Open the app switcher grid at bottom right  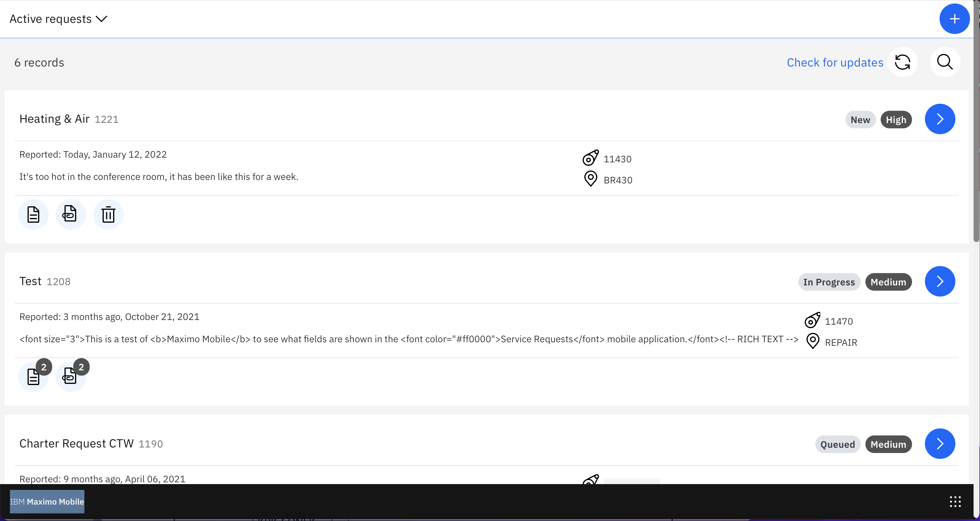coord(955,501)
